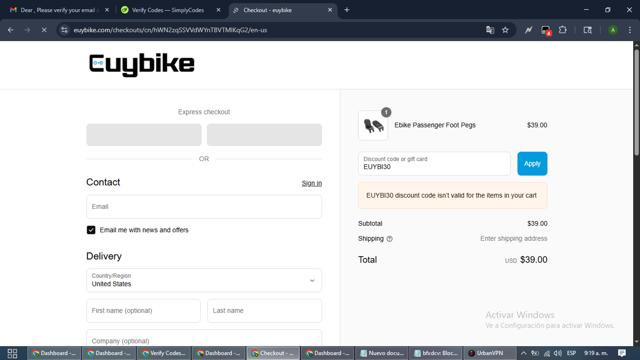Click the Euybike logo
The height and width of the screenshot is (360, 640).
[x=142, y=64]
